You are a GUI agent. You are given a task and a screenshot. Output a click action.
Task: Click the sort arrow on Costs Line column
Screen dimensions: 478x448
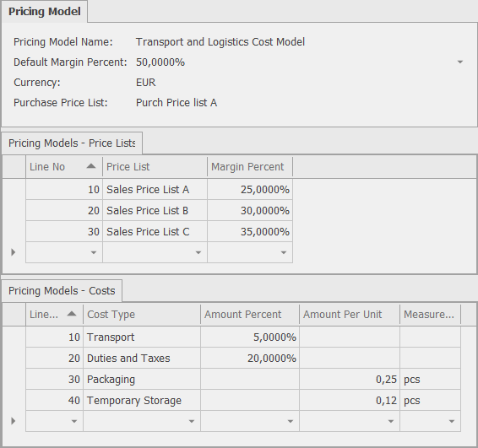tap(72, 314)
